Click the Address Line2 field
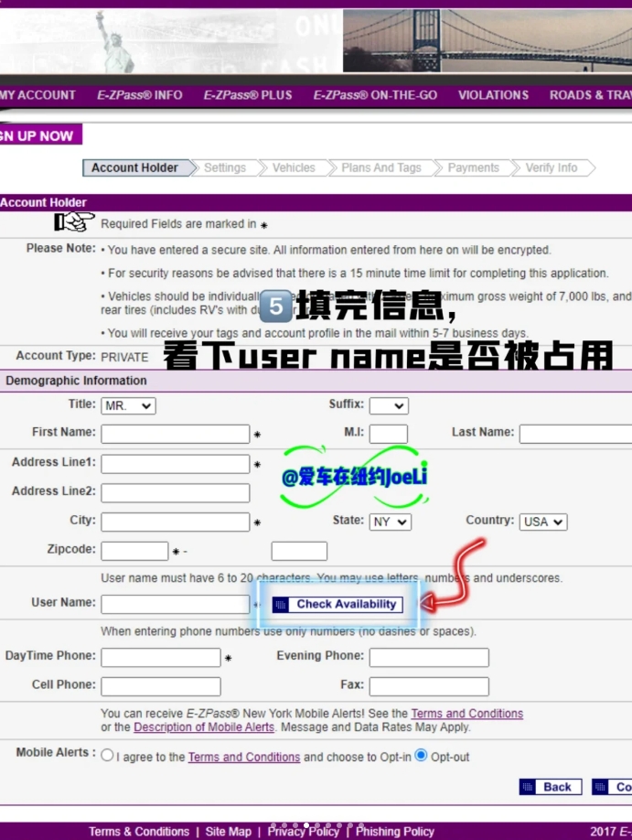The width and height of the screenshot is (632, 840). coord(175,493)
